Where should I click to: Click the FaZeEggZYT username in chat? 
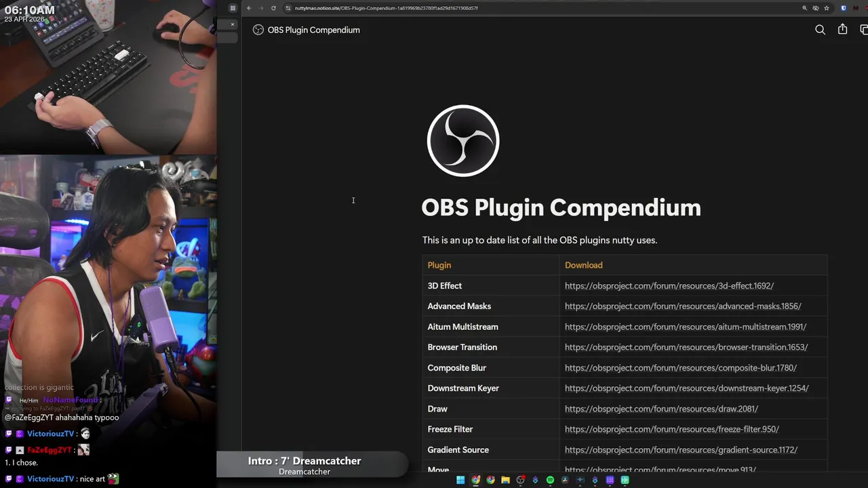[x=50, y=450]
